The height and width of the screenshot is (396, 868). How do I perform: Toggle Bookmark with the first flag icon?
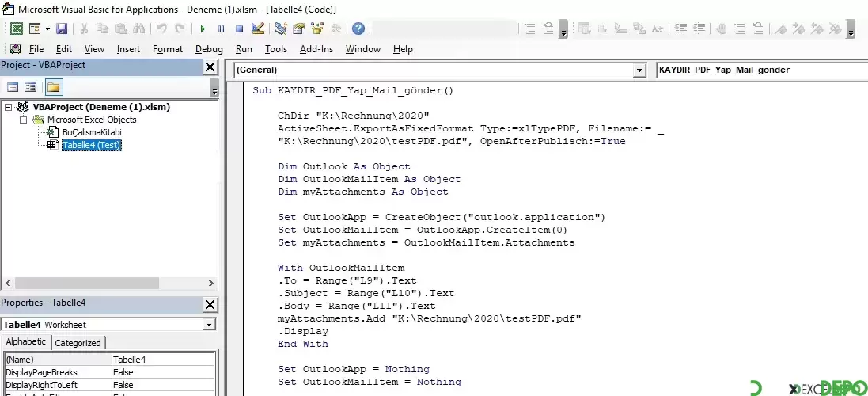(781, 29)
